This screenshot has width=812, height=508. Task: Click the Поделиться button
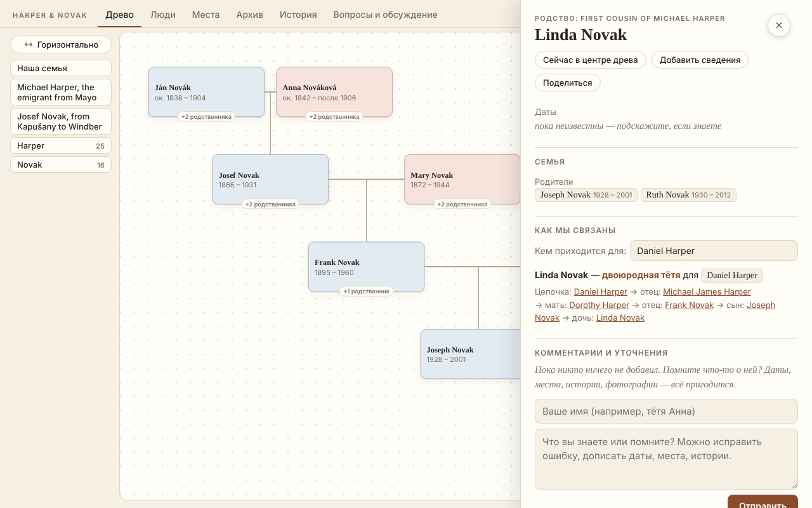coord(568,83)
